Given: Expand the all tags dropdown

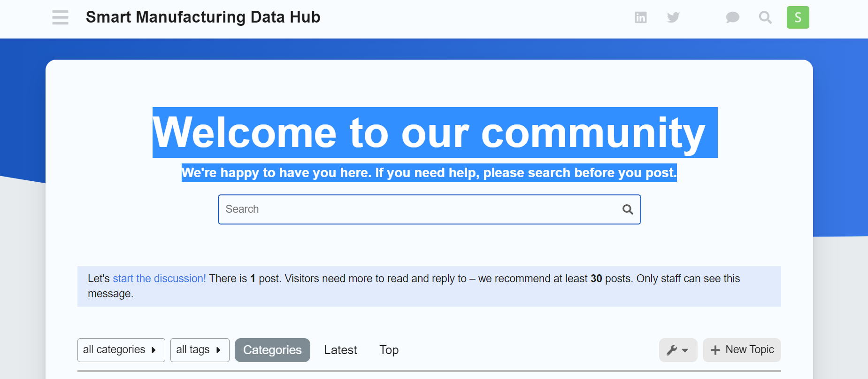Looking at the screenshot, I should [x=200, y=350].
